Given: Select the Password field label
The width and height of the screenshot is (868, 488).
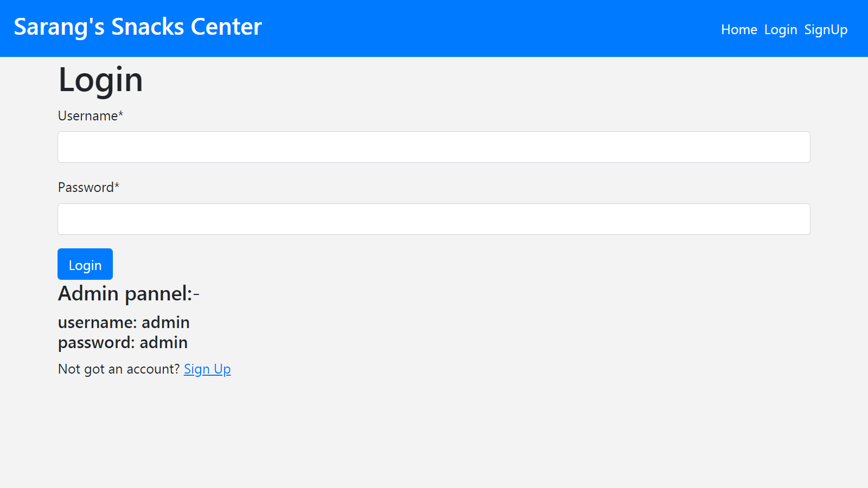Looking at the screenshot, I should tap(88, 187).
